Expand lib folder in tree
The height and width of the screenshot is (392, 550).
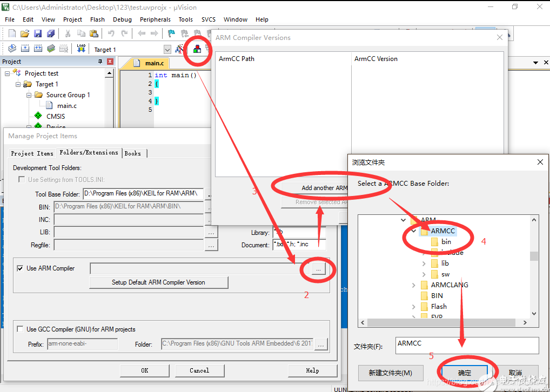(424, 263)
